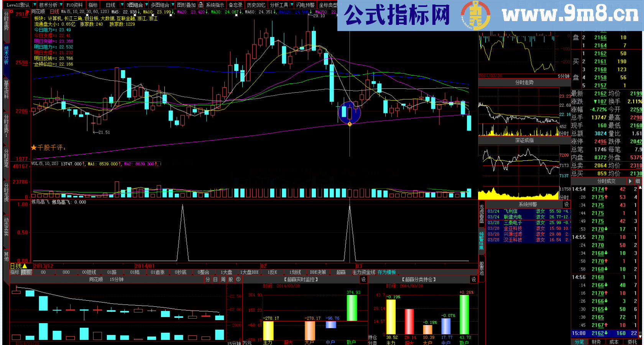Switch mini chart to 周 period
This screenshot has width=644, height=345.
(223, 280)
